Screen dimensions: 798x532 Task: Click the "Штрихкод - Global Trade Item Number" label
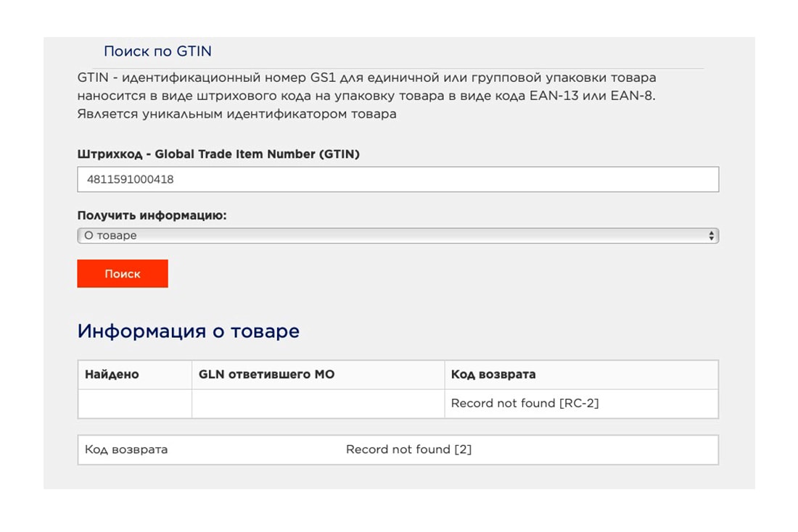(218, 154)
